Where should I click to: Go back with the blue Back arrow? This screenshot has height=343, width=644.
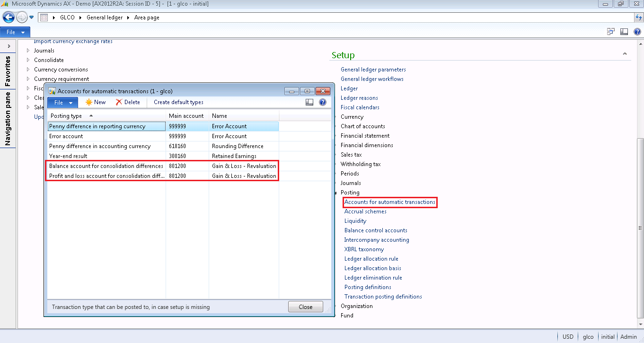point(9,18)
